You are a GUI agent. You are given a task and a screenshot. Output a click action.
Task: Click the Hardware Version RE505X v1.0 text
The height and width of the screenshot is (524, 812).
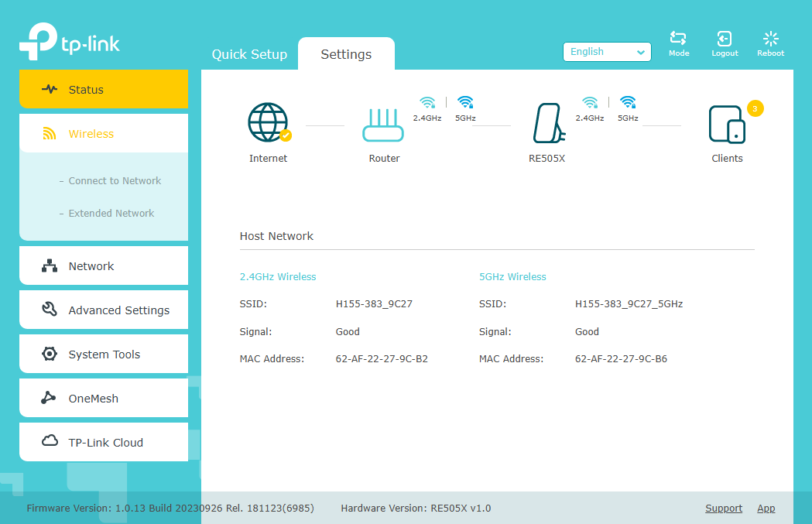(416, 509)
